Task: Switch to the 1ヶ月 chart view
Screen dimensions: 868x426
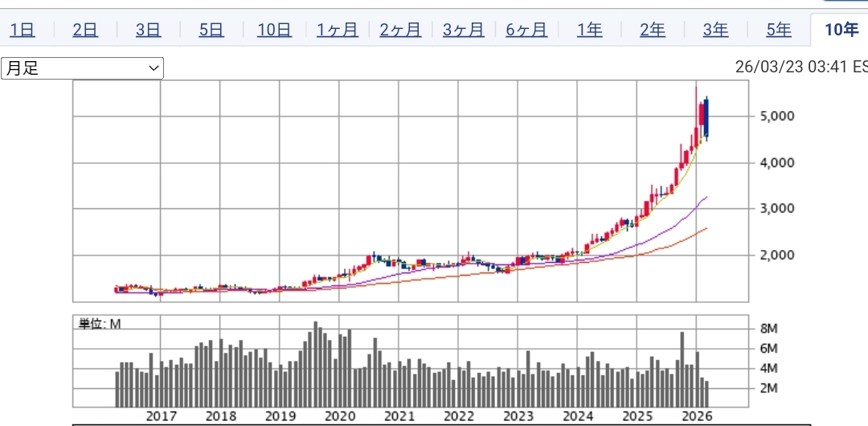Action: pos(338,31)
